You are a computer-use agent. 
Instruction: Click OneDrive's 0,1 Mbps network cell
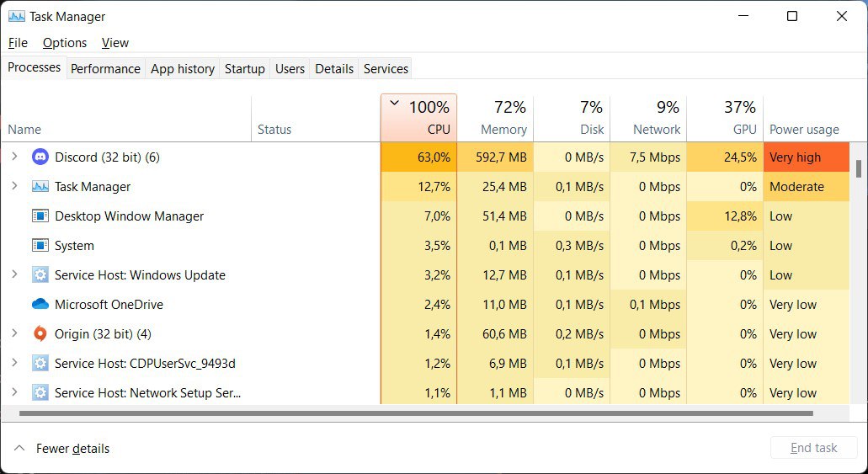[x=647, y=305]
